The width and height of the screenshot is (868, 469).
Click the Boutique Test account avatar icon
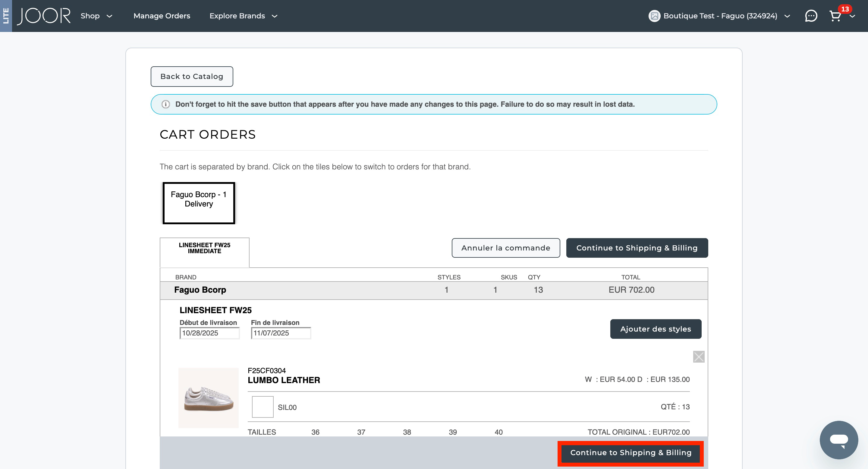[654, 16]
